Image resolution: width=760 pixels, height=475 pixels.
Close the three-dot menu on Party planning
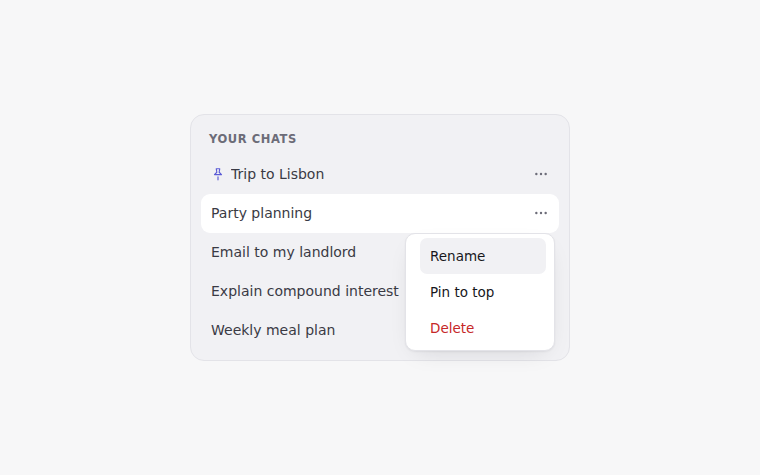coord(540,213)
